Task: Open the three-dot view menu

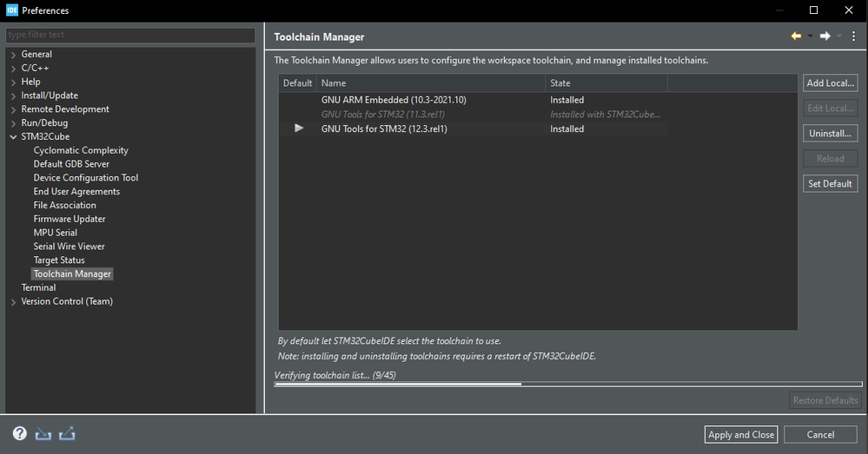Action: point(853,36)
